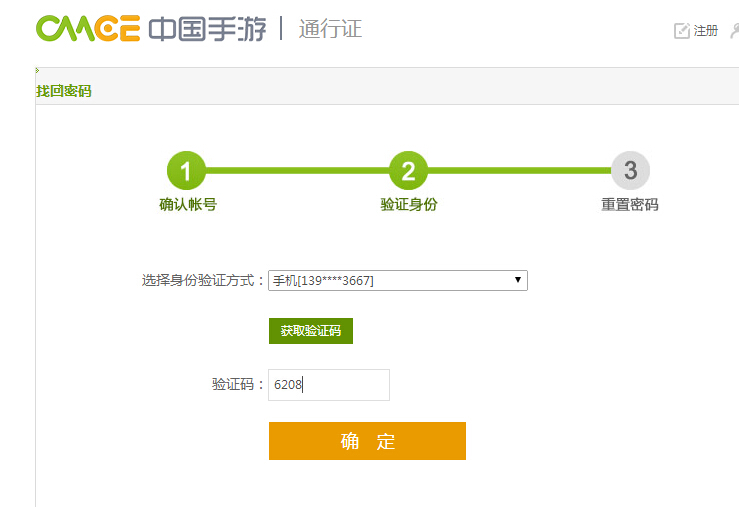Click the user profile icon in header
The height and width of the screenshot is (507, 739).
734,31
